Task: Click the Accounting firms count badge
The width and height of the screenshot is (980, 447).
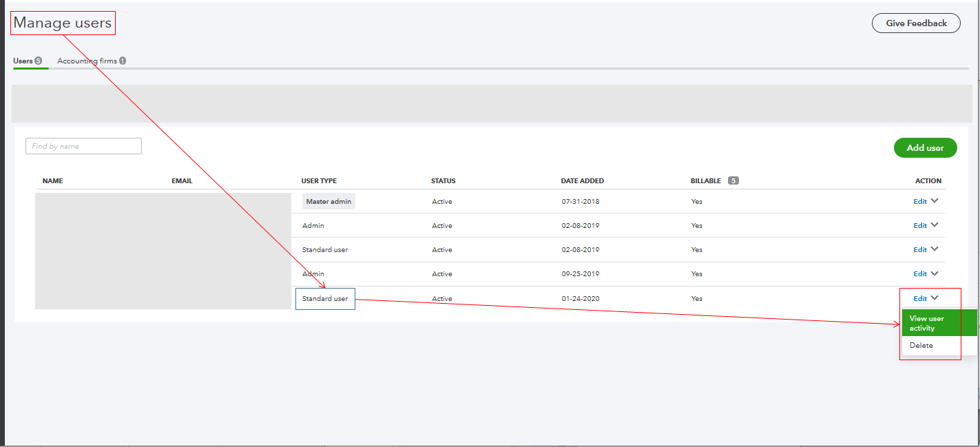Action: coord(123,61)
